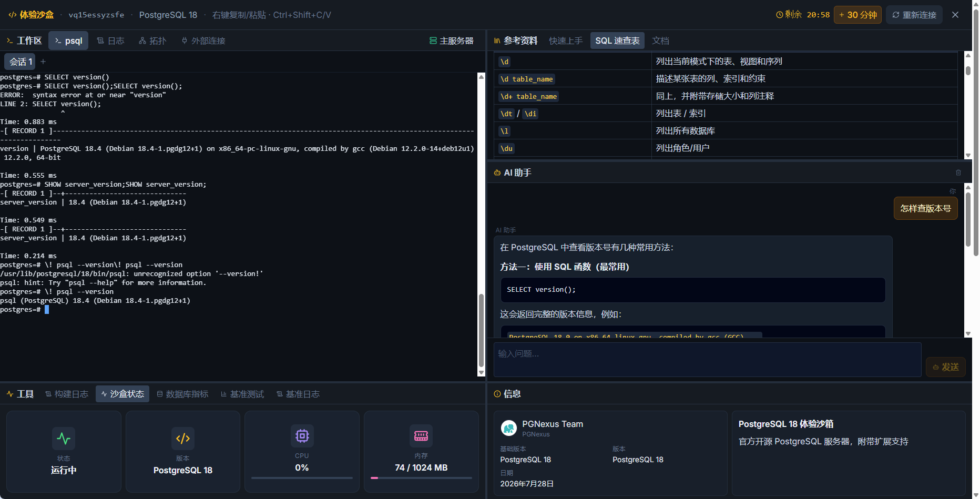The height and width of the screenshot is (499, 980).
Task: Open the 快速上手 reference tab
Action: pos(566,40)
